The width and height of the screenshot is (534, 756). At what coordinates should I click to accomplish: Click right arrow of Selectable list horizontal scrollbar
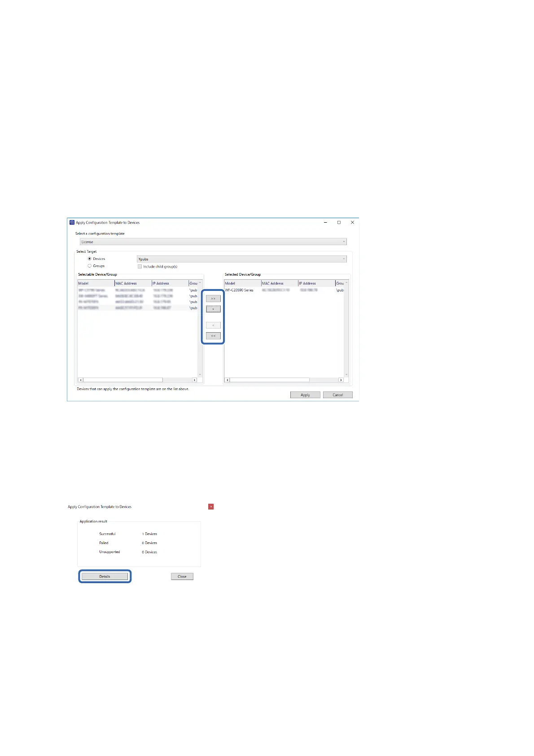click(194, 380)
